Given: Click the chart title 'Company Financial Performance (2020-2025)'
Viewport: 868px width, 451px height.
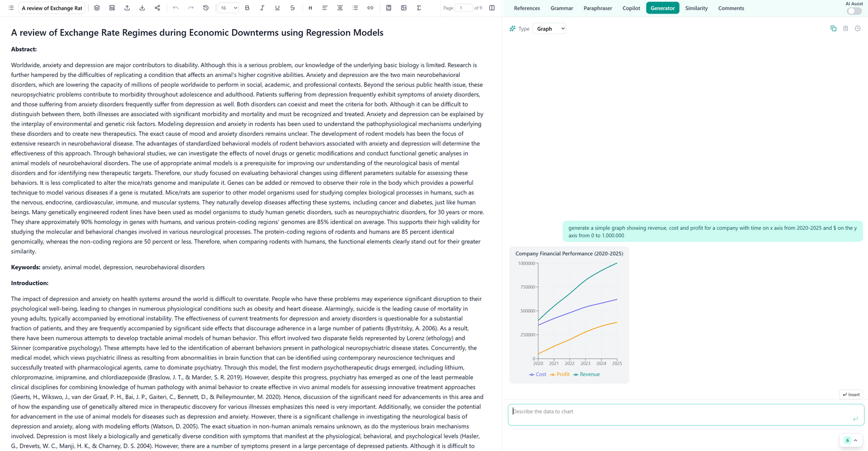Looking at the screenshot, I should coord(569,254).
